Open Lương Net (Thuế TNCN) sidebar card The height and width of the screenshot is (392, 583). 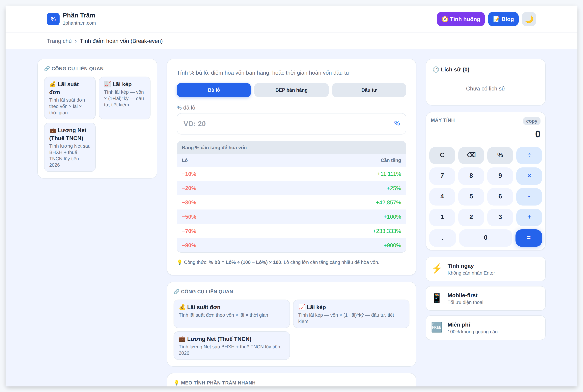pos(70,147)
